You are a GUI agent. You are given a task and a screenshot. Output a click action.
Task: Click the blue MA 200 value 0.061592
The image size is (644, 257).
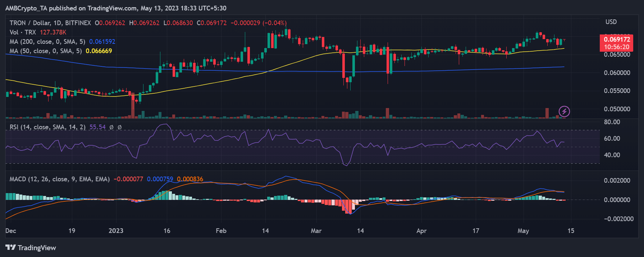(102, 42)
